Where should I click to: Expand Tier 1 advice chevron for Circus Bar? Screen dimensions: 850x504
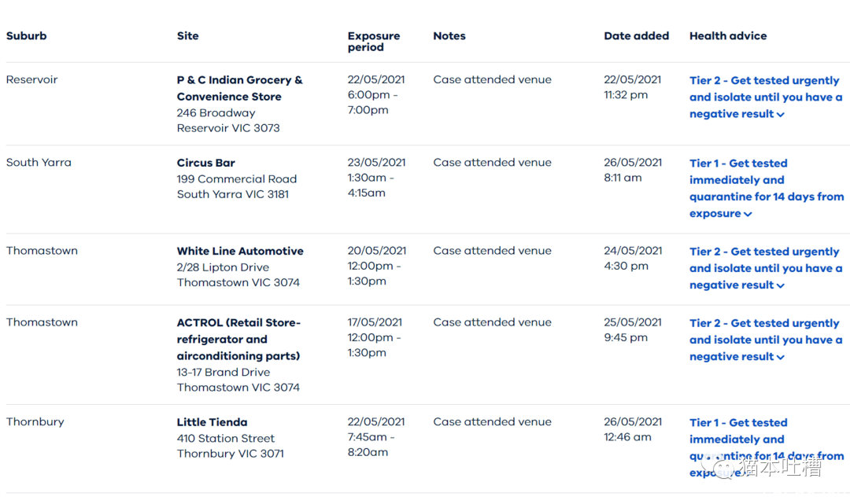[748, 215]
